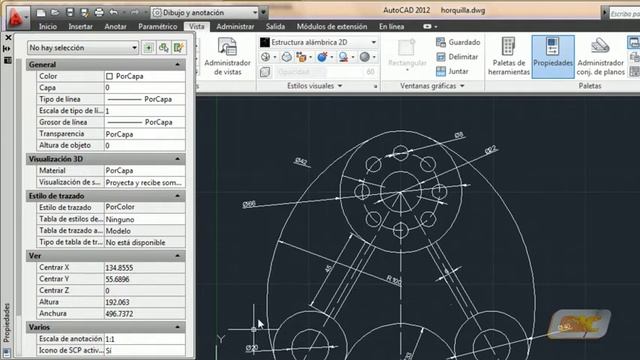The width and height of the screenshot is (640, 360).
Task: Open the Módulos de extensión tab
Action: (332, 27)
